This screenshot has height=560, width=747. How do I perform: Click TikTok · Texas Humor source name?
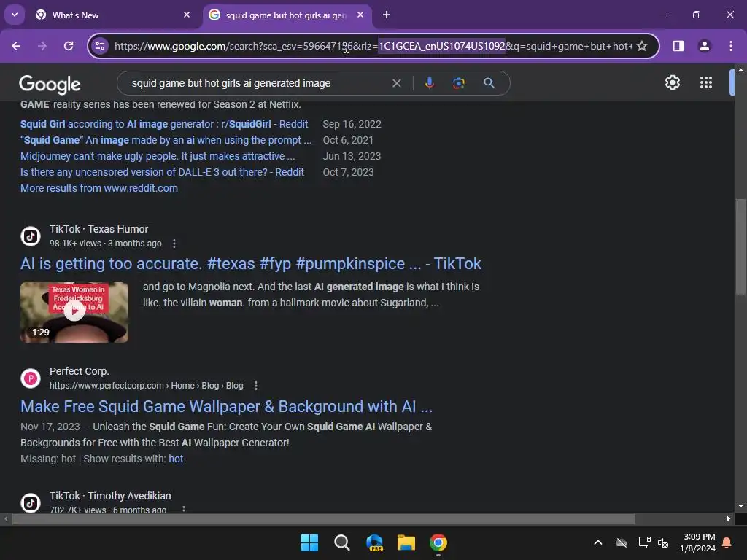(98, 229)
